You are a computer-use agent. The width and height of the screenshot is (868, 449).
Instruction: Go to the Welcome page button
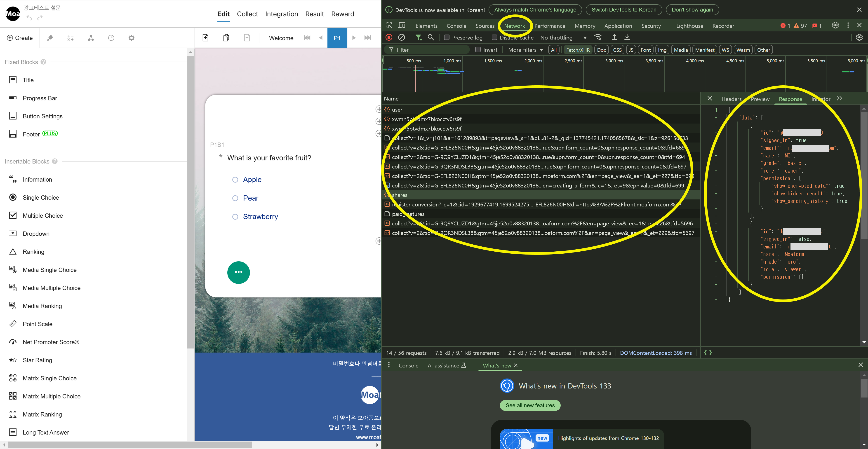click(x=281, y=38)
